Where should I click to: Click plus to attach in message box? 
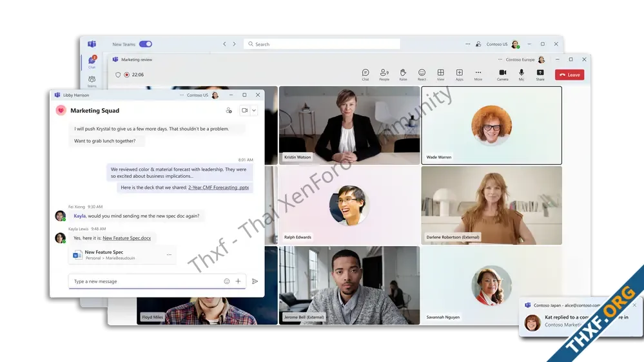[239, 281]
